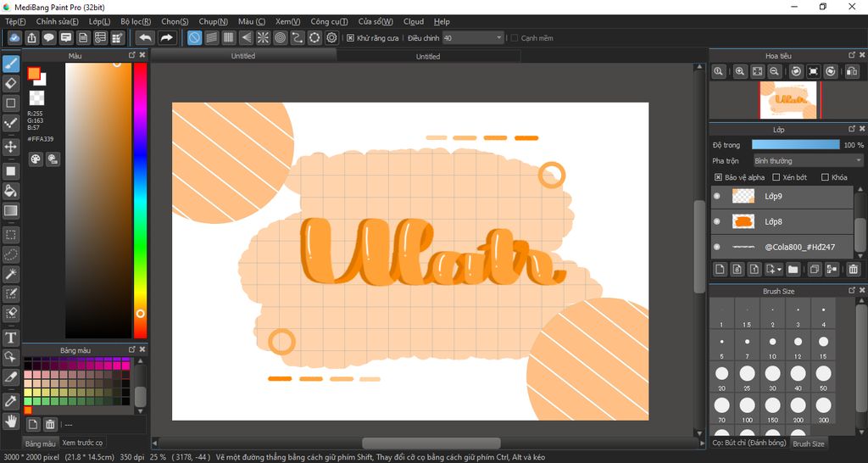Undock the Màu color panel
This screenshot has width=868, height=463.
pyautogui.click(x=131, y=55)
